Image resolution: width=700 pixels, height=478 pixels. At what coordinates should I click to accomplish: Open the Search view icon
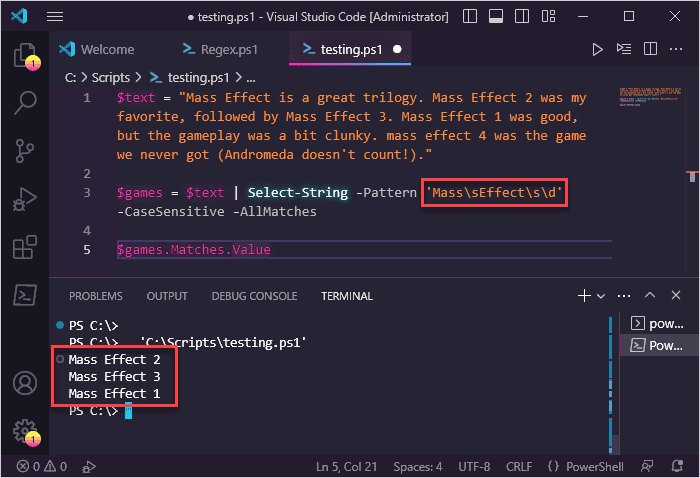[25, 103]
